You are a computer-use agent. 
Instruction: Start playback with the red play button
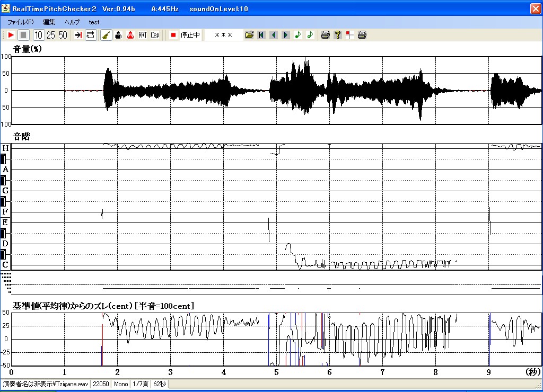coord(11,35)
